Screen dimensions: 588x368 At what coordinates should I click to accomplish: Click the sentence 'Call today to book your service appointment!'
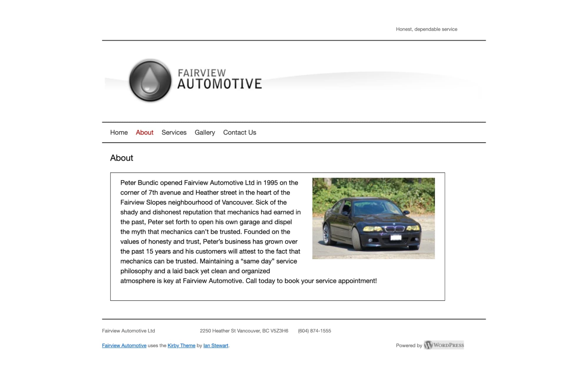click(x=311, y=281)
